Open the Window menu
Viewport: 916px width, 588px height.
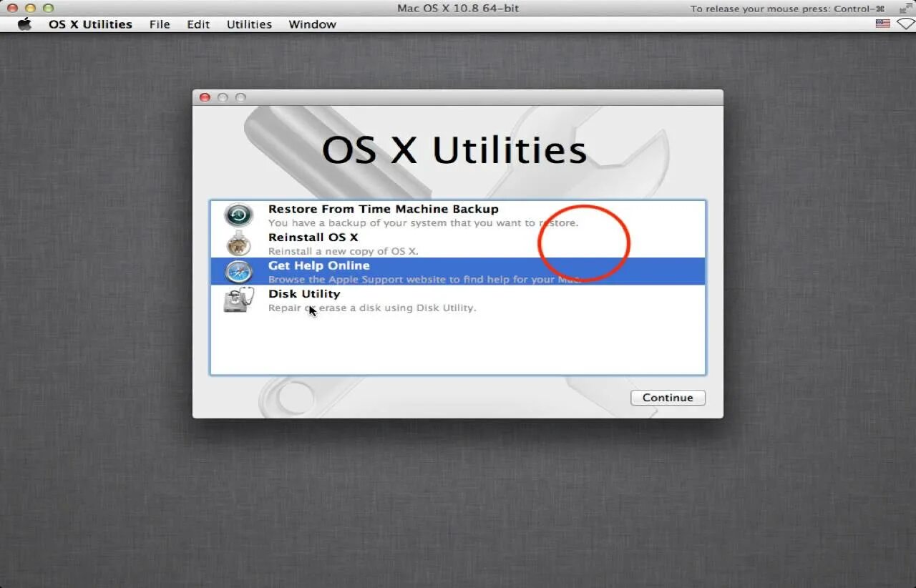coord(312,24)
